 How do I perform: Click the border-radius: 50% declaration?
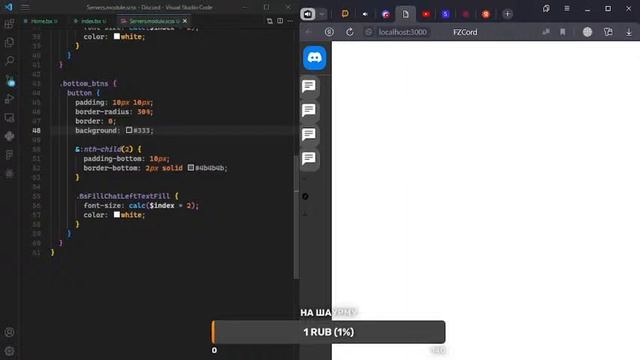click(114, 112)
